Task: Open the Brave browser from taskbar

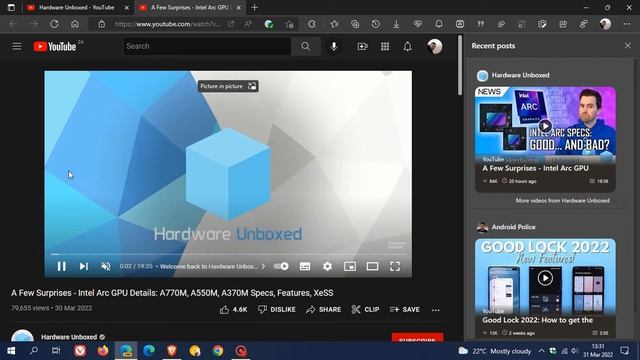Action: point(172,351)
